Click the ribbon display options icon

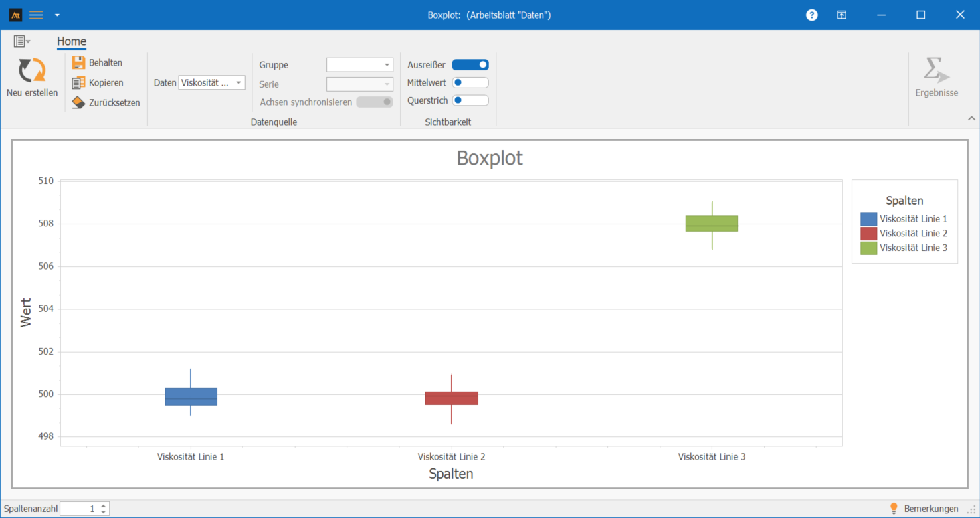pos(842,15)
